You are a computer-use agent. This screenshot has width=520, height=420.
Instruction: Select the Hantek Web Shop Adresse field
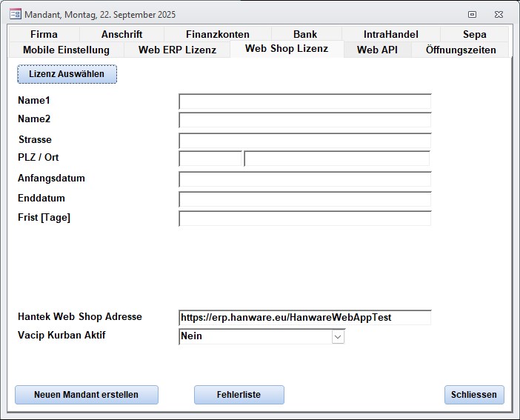[x=304, y=317]
